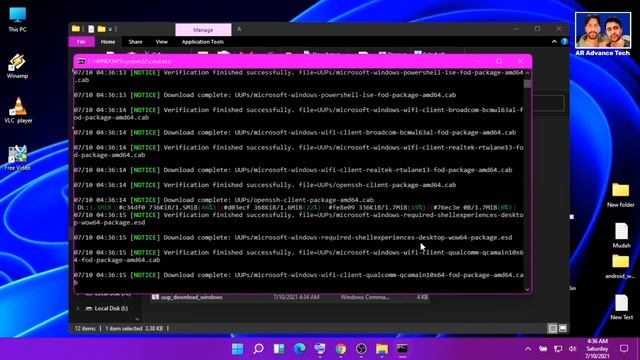Open the Mudah text file on desktop
The width and height of the screenshot is (640, 360).
(x=621, y=236)
